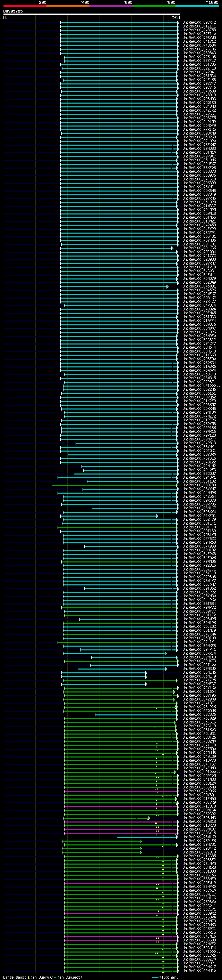Open hit UniRef100_P48534
The image size is (222, 980).
click(x=199, y=45)
